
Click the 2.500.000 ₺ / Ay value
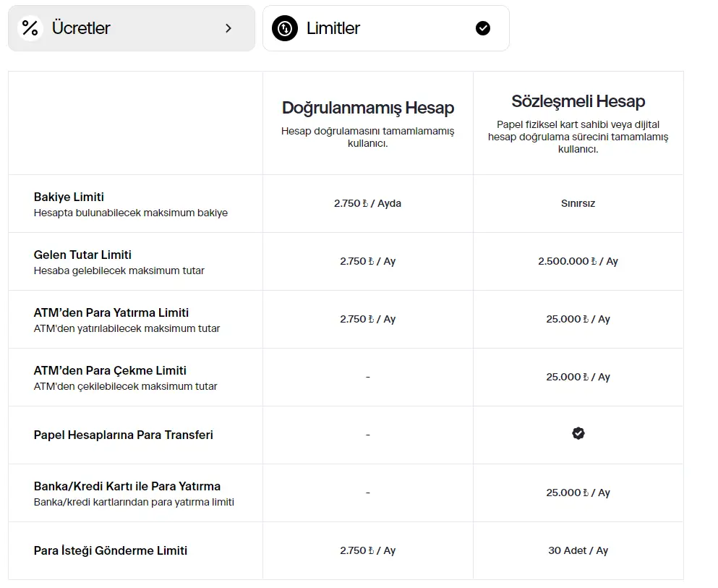pyautogui.click(x=578, y=261)
